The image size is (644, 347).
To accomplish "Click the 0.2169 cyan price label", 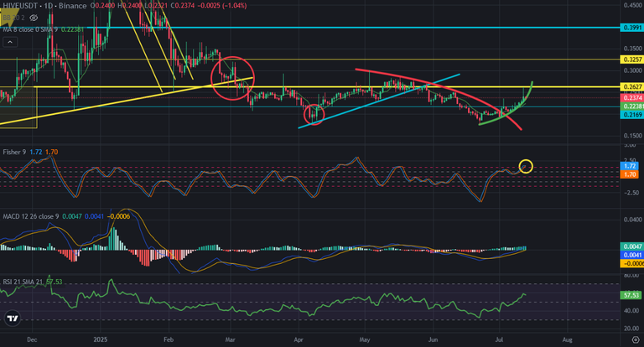I will point(631,115).
